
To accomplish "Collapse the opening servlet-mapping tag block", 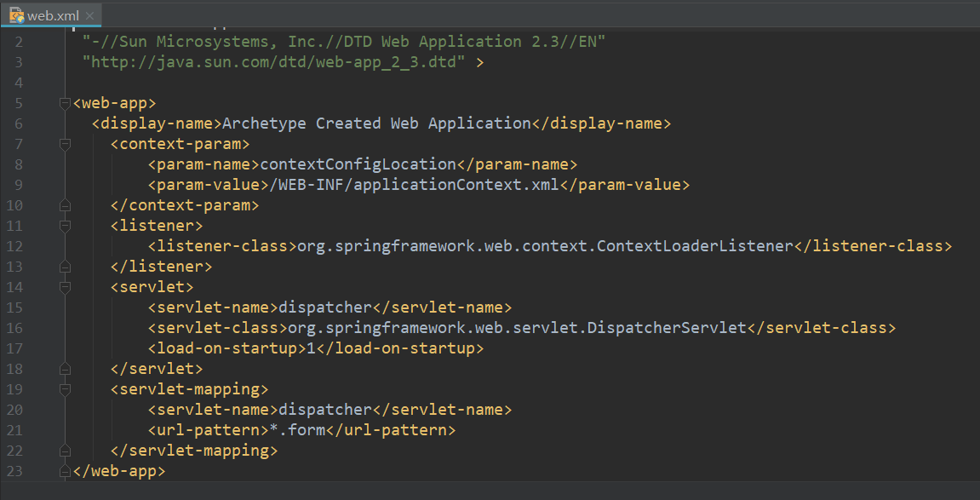I will 64,389.
